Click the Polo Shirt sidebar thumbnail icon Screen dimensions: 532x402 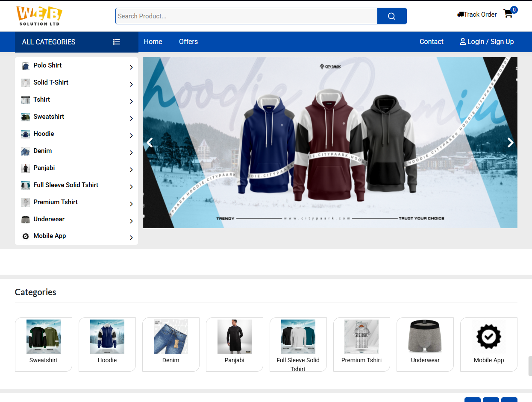click(26, 66)
